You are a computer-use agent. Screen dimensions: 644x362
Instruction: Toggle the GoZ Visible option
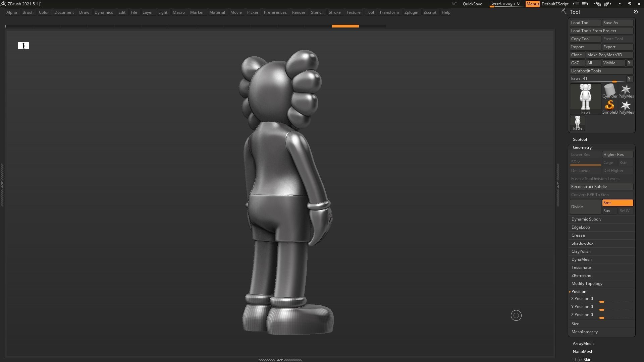(613, 63)
